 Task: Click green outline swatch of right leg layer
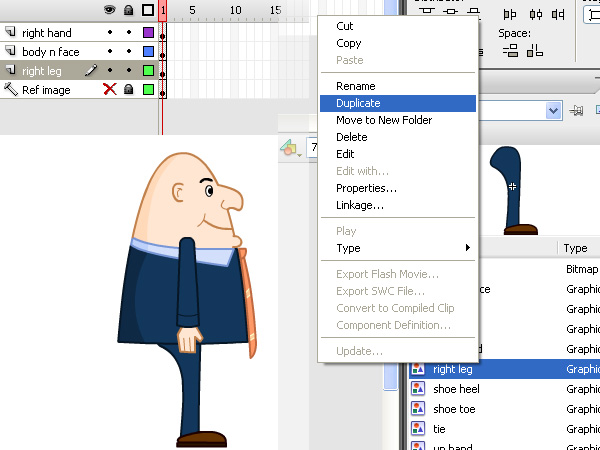click(148, 70)
